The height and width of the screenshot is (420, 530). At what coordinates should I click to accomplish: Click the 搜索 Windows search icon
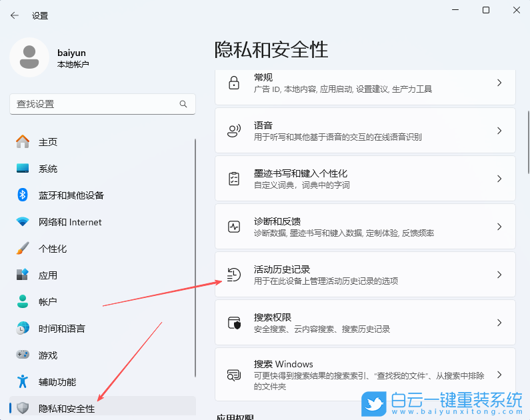234,375
